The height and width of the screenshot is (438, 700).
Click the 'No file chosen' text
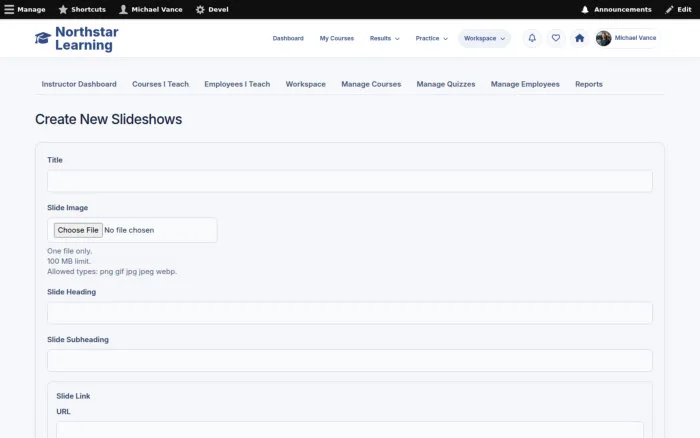[x=129, y=230]
